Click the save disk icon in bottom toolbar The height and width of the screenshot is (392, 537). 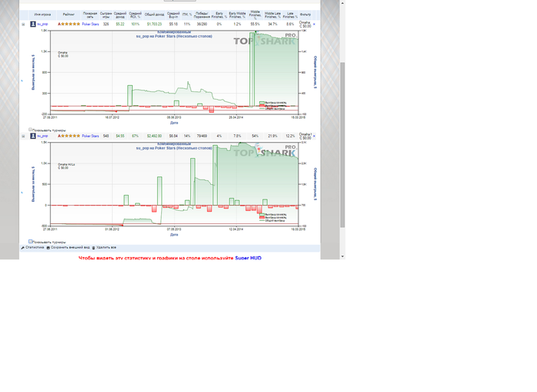[x=48, y=248]
